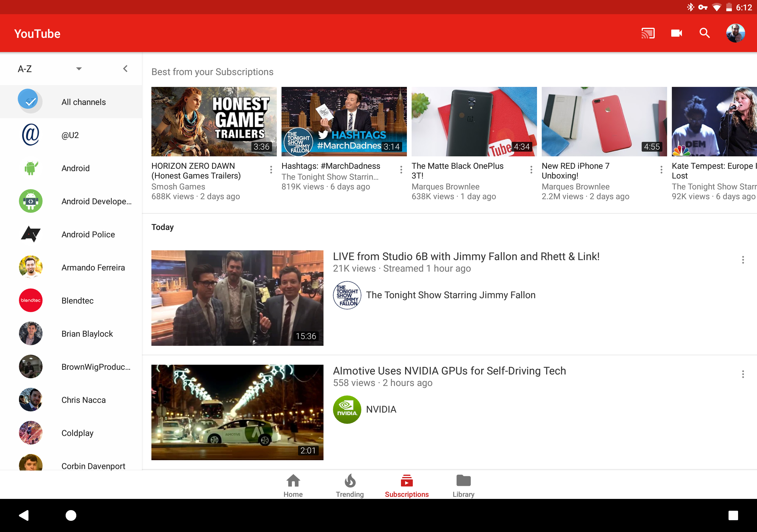Click the Cast icon in the toolbar
757x532 pixels.
[x=648, y=33]
